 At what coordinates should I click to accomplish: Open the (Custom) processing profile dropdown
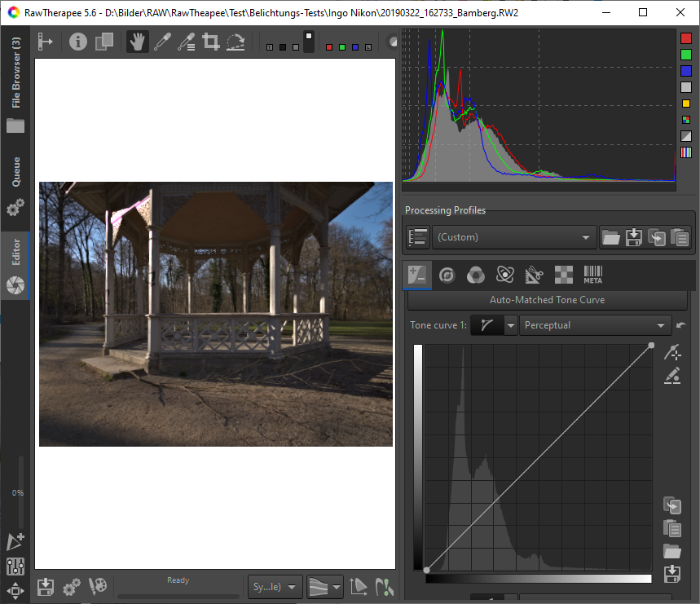(x=513, y=237)
